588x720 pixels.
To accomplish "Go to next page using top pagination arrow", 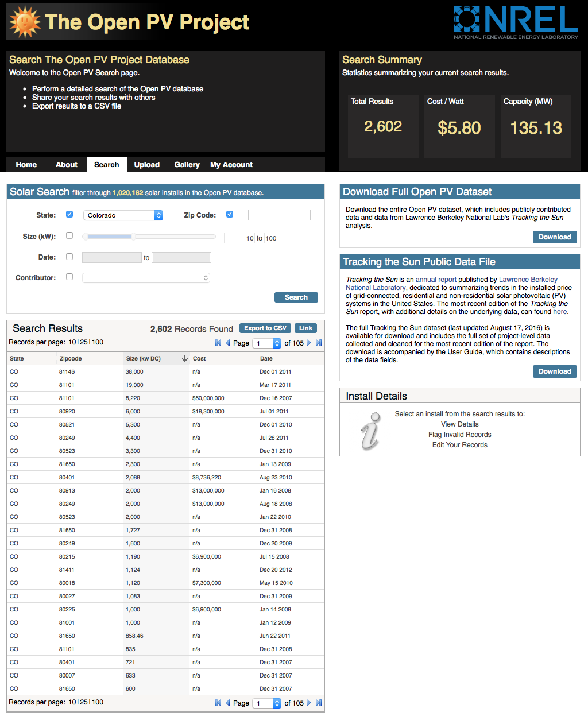I will pyautogui.click(x=309, y=343).
